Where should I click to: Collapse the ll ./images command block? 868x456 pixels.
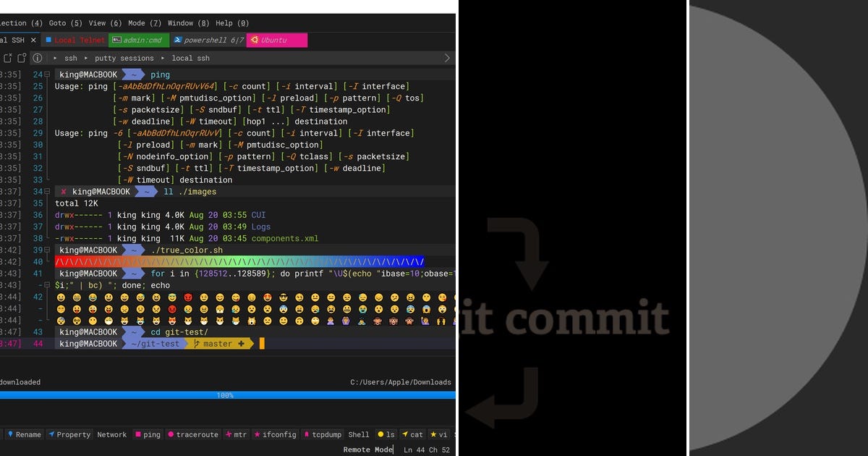point(46,191)
